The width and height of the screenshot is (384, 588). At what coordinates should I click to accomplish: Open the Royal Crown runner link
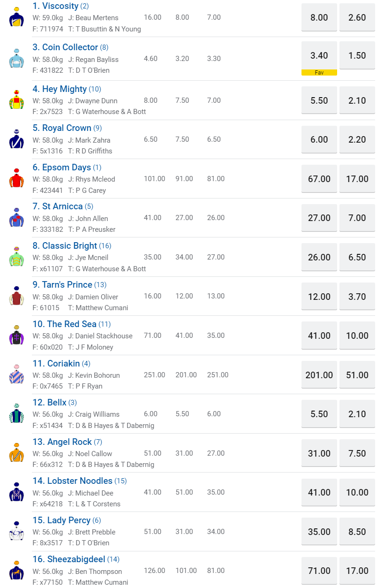click(67, 128)
